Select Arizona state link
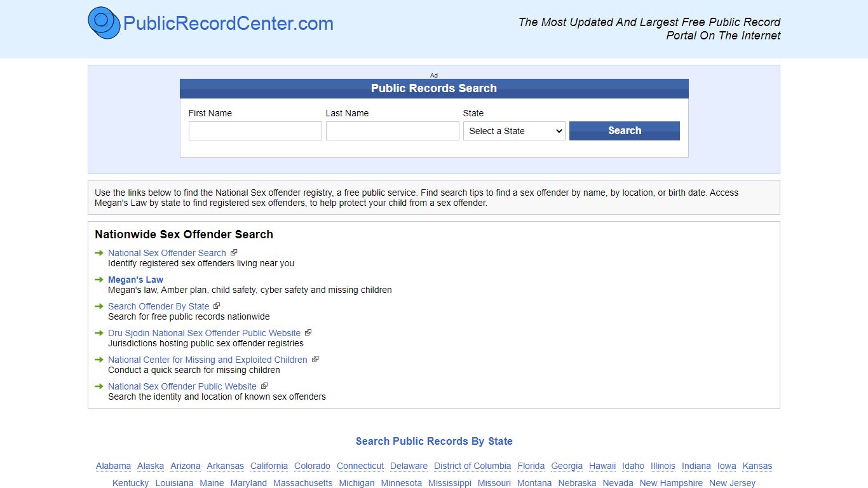The height and width of the screenshot is (488, 868). [186, 466]
